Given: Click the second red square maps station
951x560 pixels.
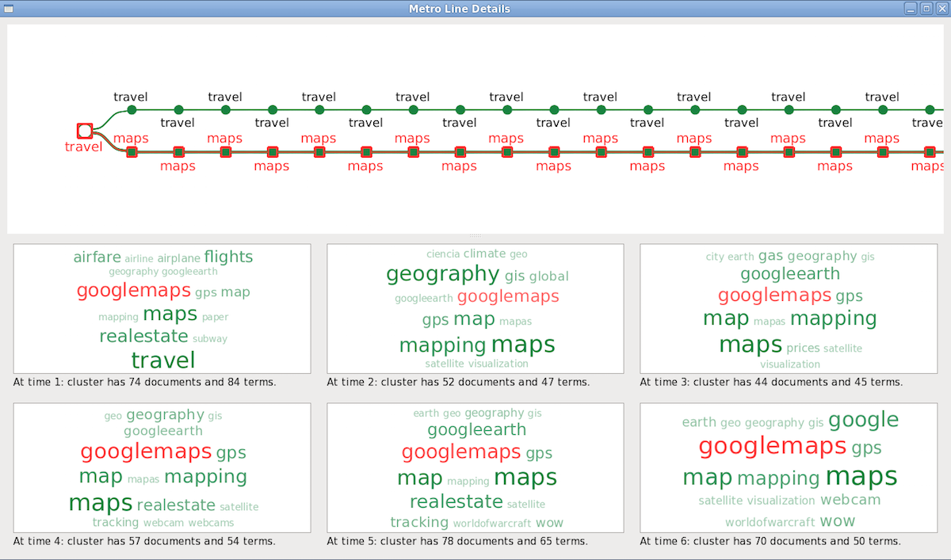Looking at the screenshot, I should point(178,152).
